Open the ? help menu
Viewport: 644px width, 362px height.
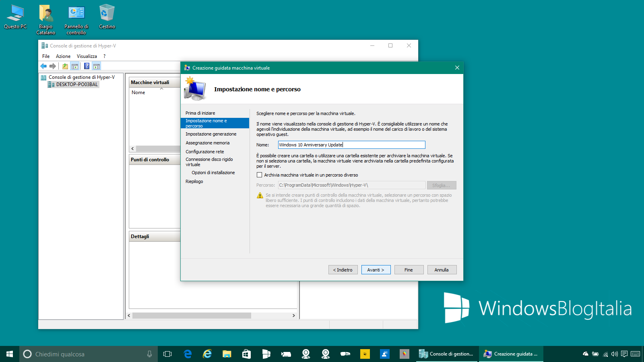(x=104, y=56)
